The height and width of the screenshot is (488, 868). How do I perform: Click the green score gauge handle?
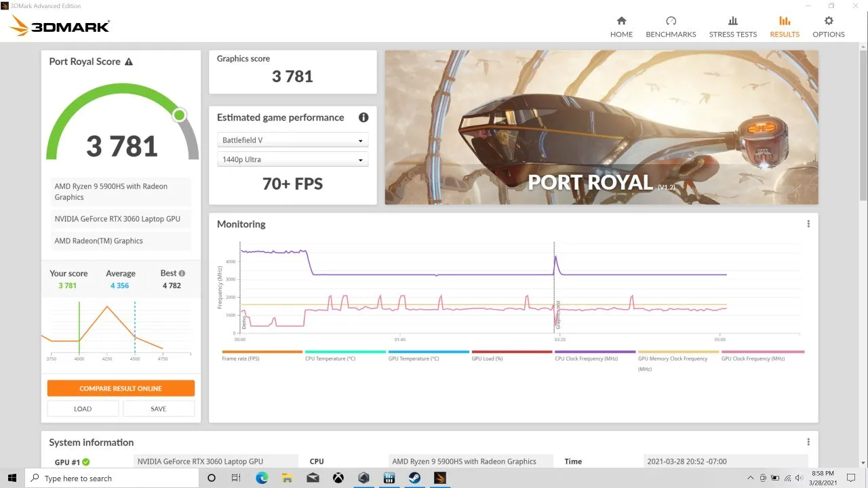(179, 115)
